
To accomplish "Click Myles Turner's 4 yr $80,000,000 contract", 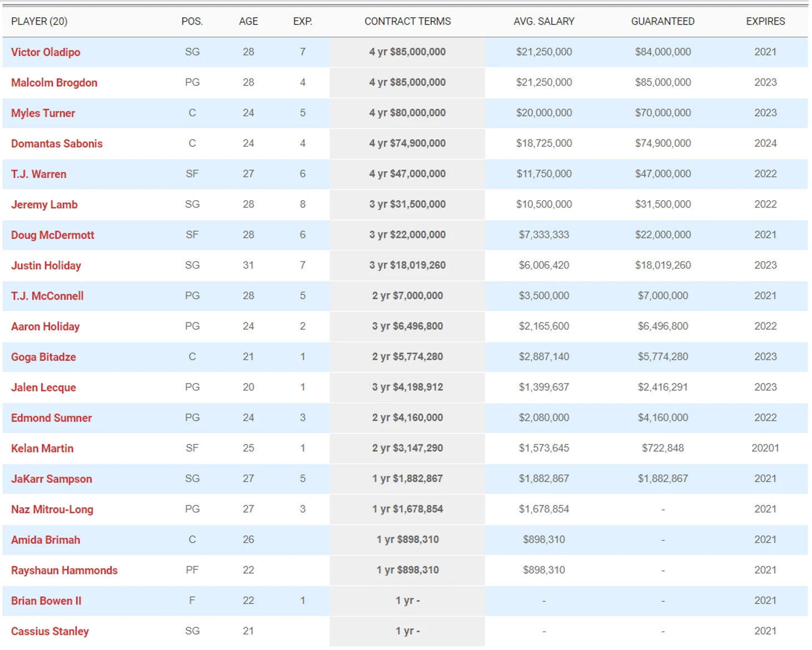I will [x=408, y=113].
